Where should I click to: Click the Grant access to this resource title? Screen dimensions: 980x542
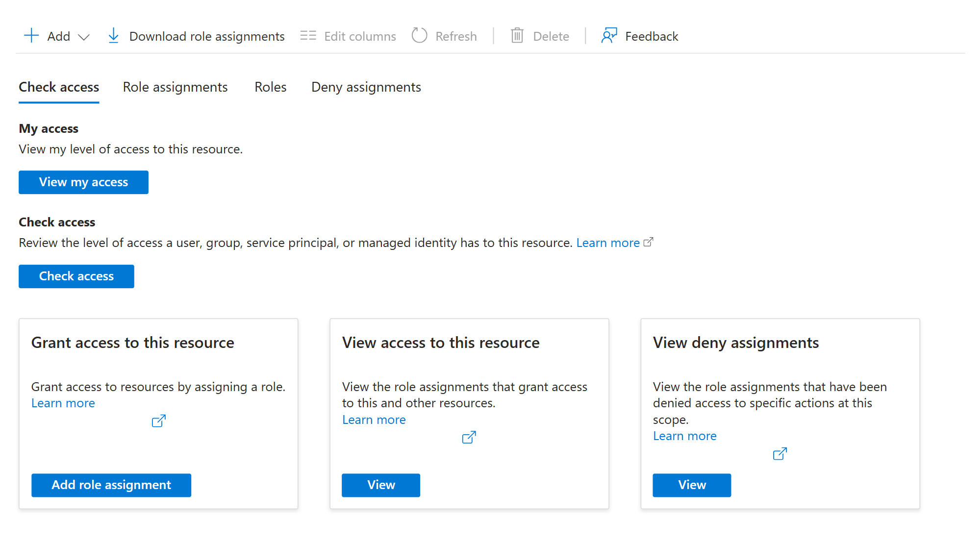pos(133,343)
